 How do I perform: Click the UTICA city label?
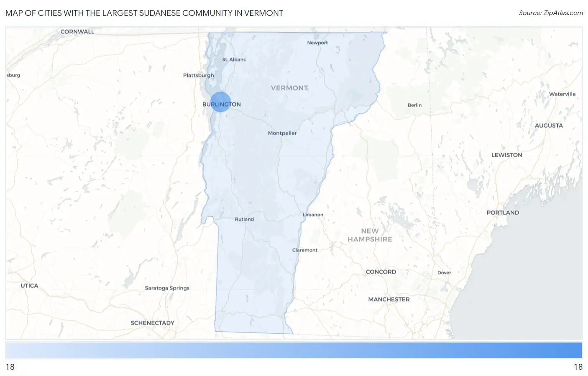click(29, 286)
